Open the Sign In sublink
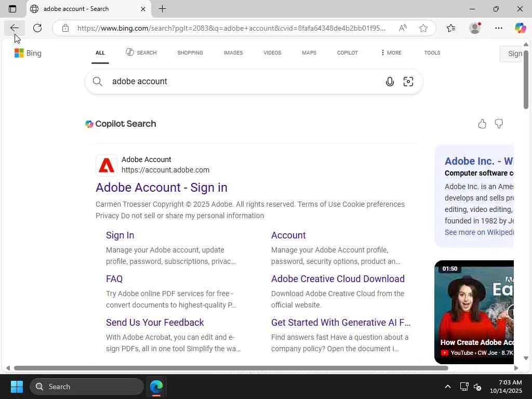 pyautogui.click(x=120, y=235)
